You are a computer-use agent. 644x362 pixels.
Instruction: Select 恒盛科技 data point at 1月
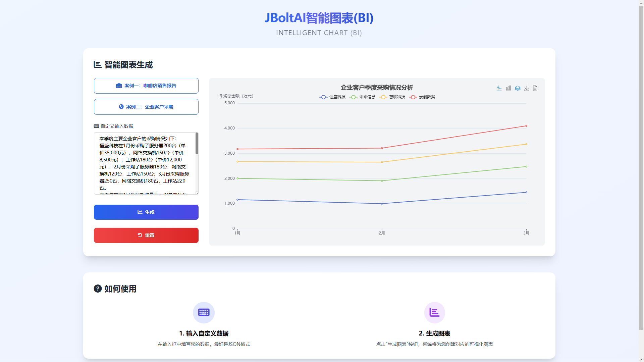click(237, 200)
